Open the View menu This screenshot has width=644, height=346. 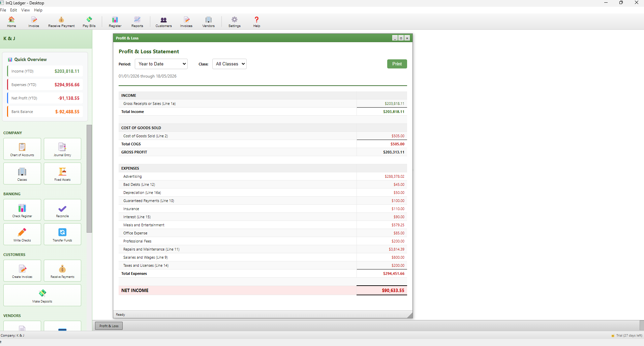click(26, 10)
